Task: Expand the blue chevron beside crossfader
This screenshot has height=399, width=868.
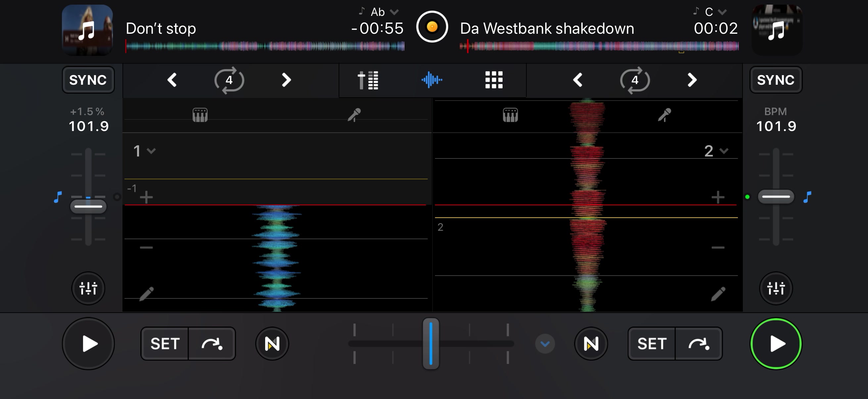Action: 545,344
